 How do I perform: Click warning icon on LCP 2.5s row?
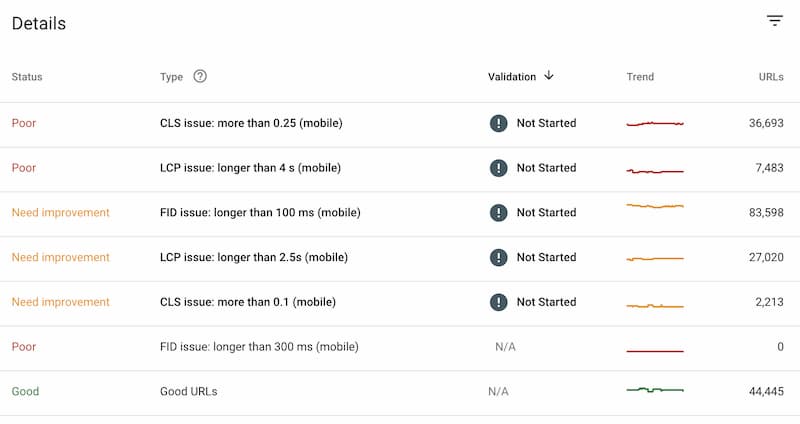pos(498,257)
